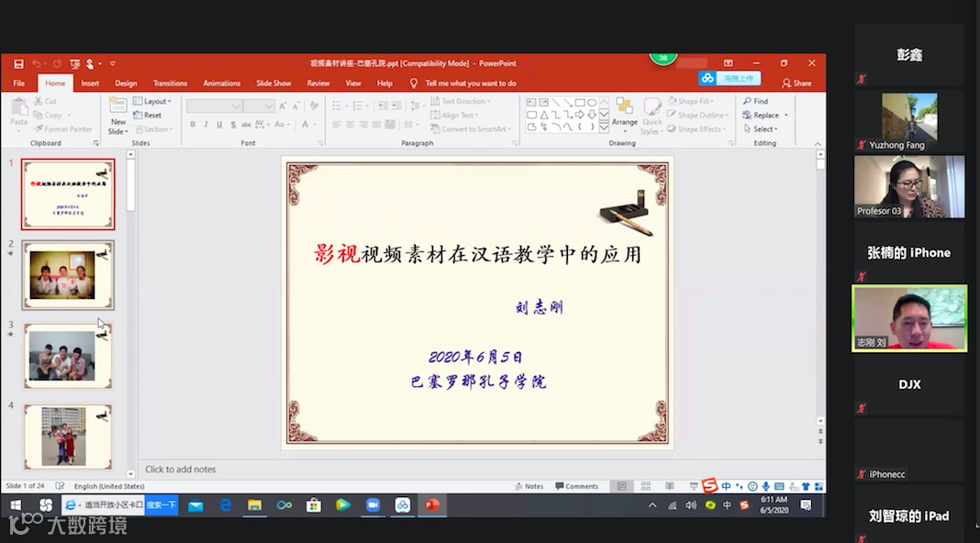Increase font size with the larger A
The height and width of the screenshot is (543, 980).
coord(284,106)
